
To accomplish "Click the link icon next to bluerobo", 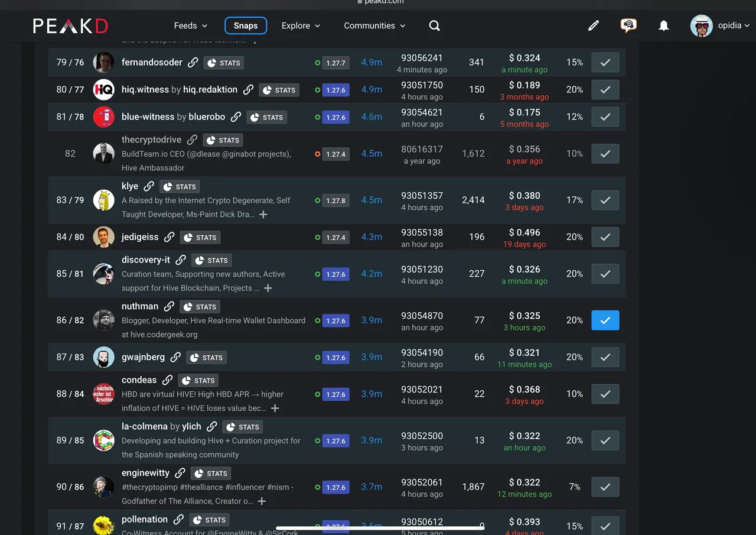I will [x=236, y=116].
